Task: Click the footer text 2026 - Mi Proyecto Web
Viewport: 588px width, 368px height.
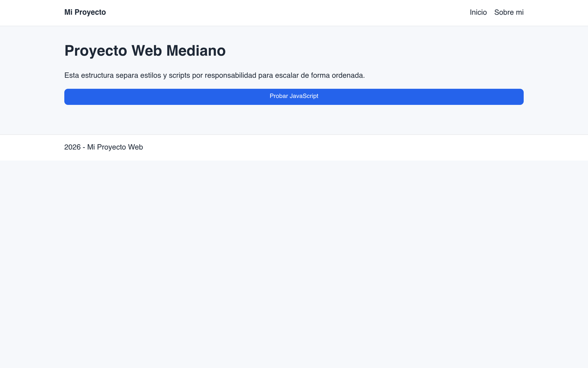Action: (x=104, y=147)
